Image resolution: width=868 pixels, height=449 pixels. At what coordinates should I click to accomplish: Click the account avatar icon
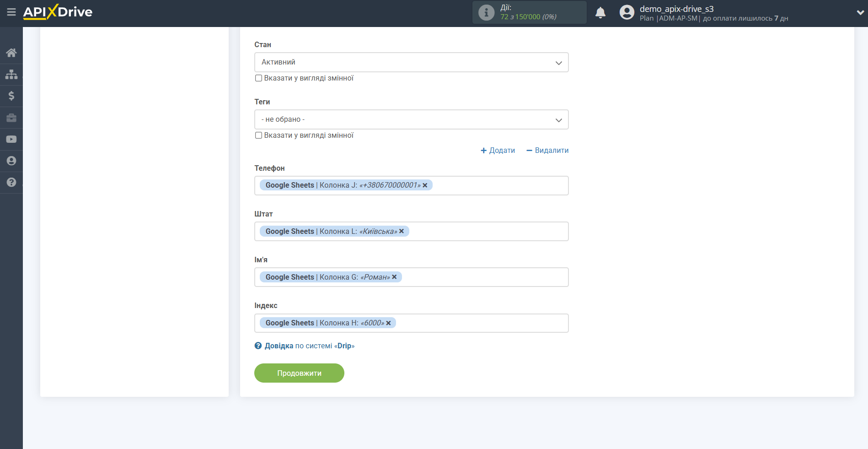tap(627, 12)
